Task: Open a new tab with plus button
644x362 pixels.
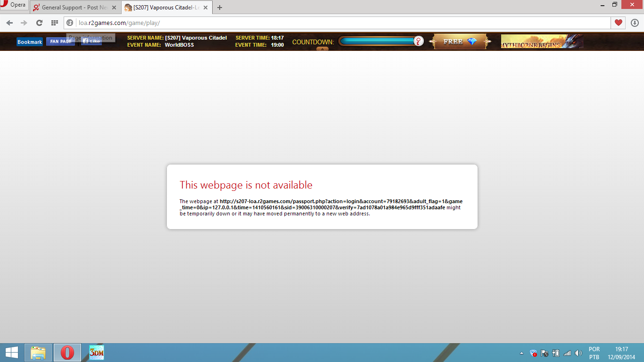Action: (x=220, y=8)
